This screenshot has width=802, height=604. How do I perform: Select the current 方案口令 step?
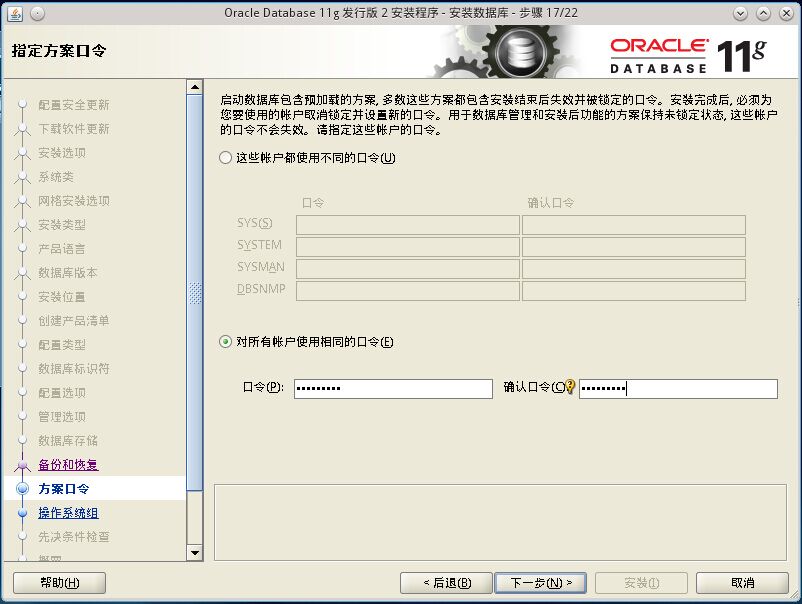point(63,488)
